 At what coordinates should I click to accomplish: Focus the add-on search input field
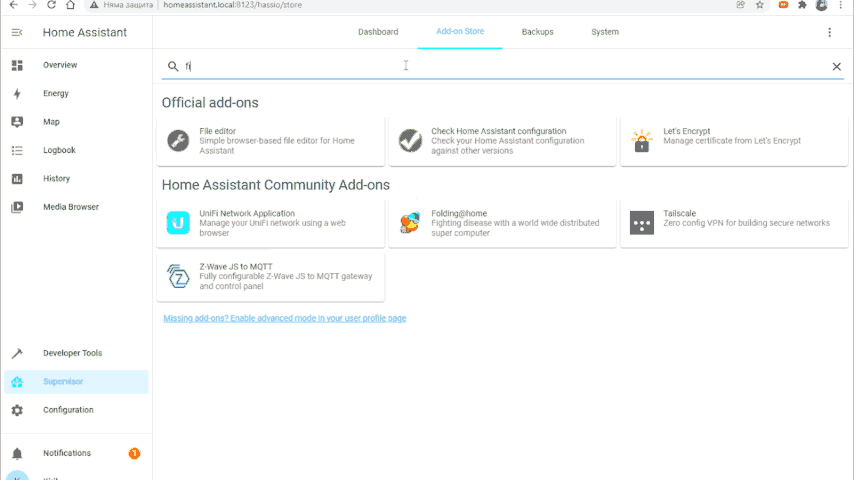(x=504, y=66)
